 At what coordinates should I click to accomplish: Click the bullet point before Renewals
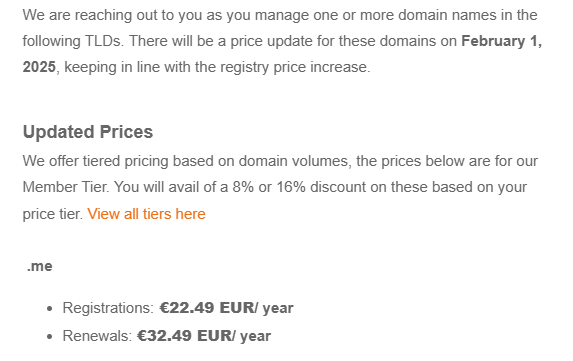coord(50,337)
